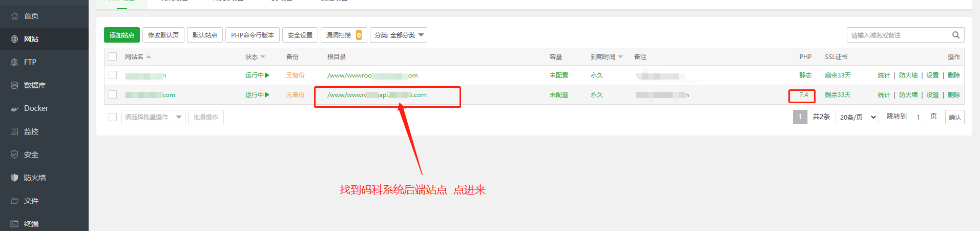Tick the checkbox beside 请选择批量操作

tap(113, 117)
